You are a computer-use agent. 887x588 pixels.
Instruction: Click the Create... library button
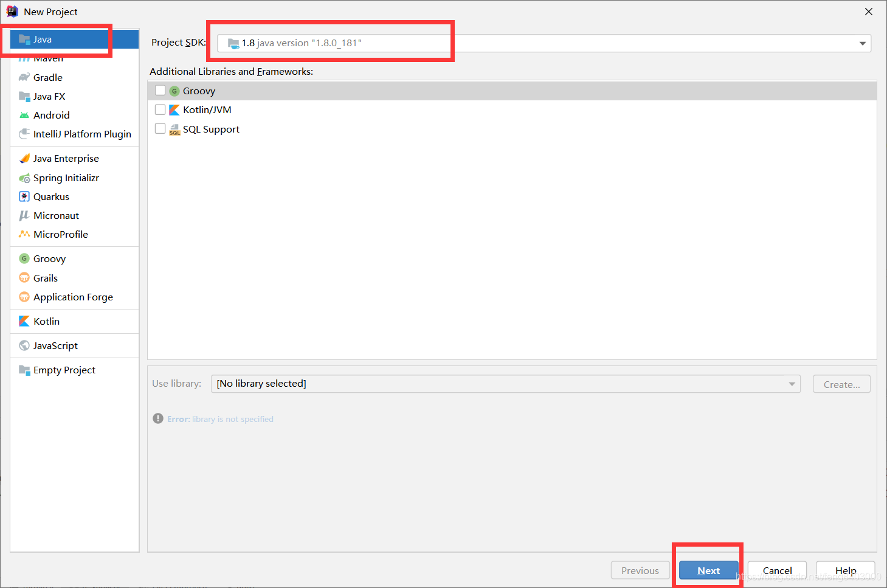point(841,384)
